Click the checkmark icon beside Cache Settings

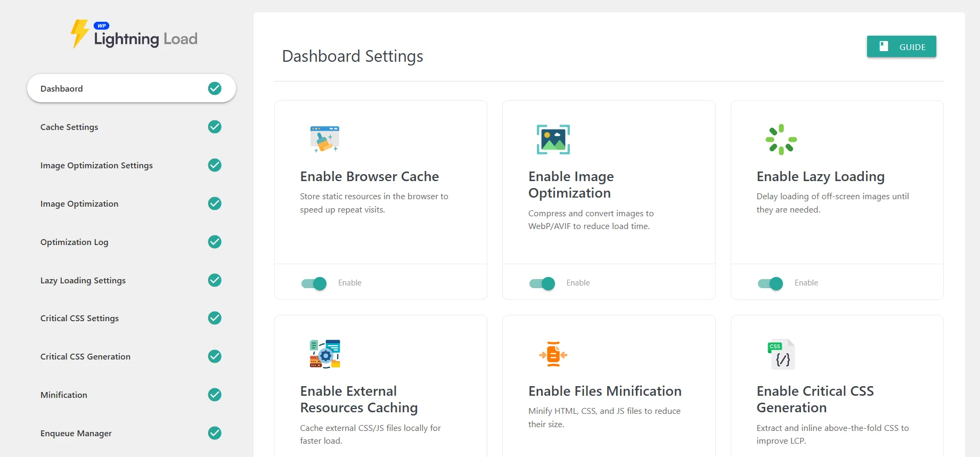pyautogui.click(x=215, y=127)
